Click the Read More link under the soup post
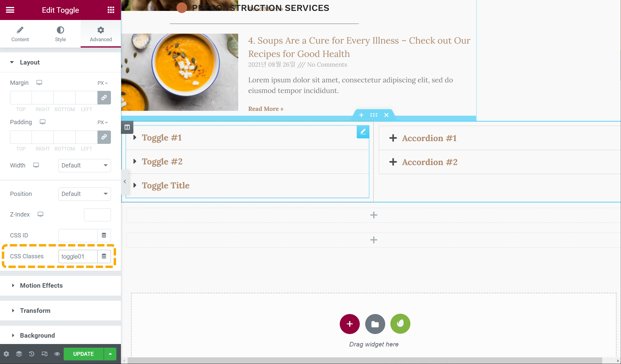Image resolution: width=621 pixels, height=364 pixels. pos(265,109)
